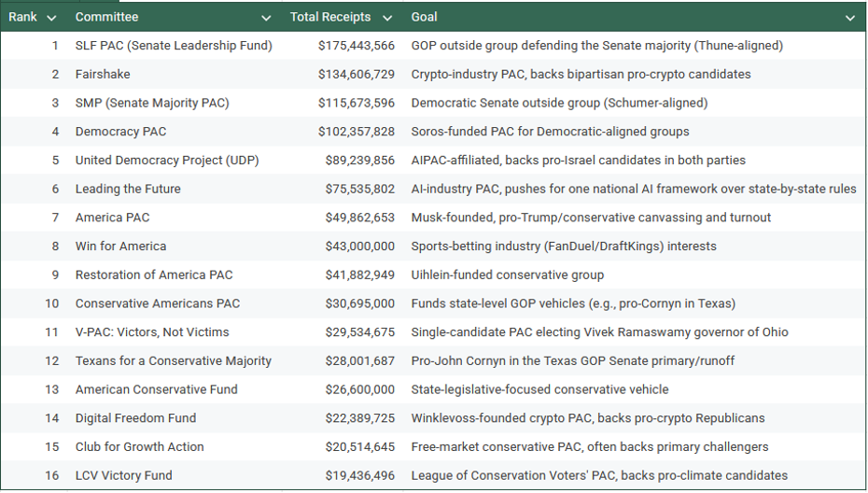Click the $134,606,729 receipts cell

343,74
